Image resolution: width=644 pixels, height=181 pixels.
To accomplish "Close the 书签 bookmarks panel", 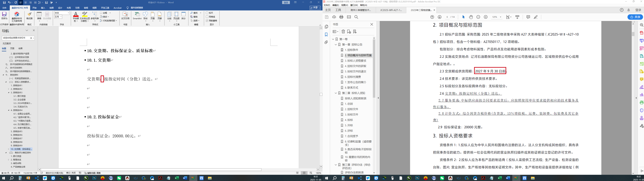I will point(372,24).
